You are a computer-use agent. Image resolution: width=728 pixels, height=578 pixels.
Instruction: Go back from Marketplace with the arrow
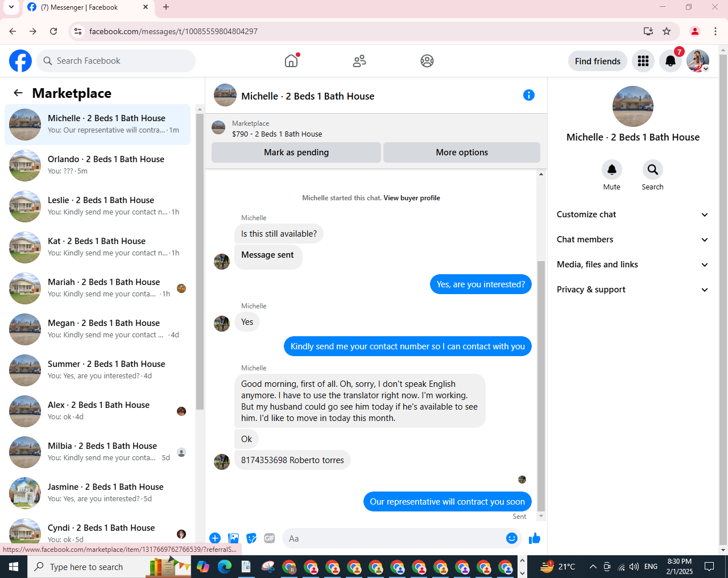(x=18, y=93)
